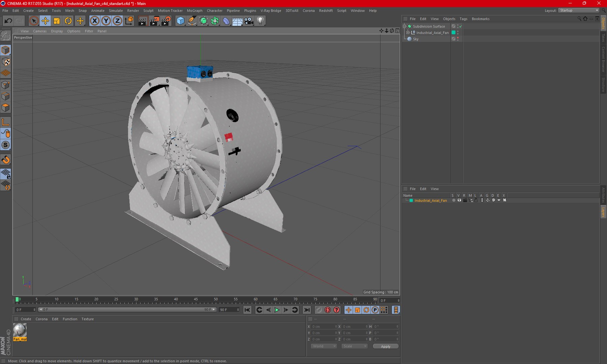Click the Apply button in coordinates panel

click(x=385, y=346)
